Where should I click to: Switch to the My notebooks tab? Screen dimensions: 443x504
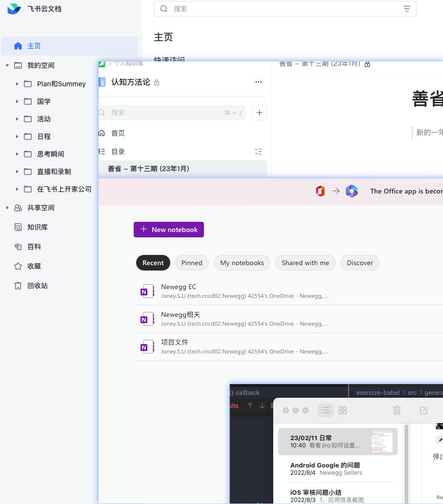[x=242, y=263]
